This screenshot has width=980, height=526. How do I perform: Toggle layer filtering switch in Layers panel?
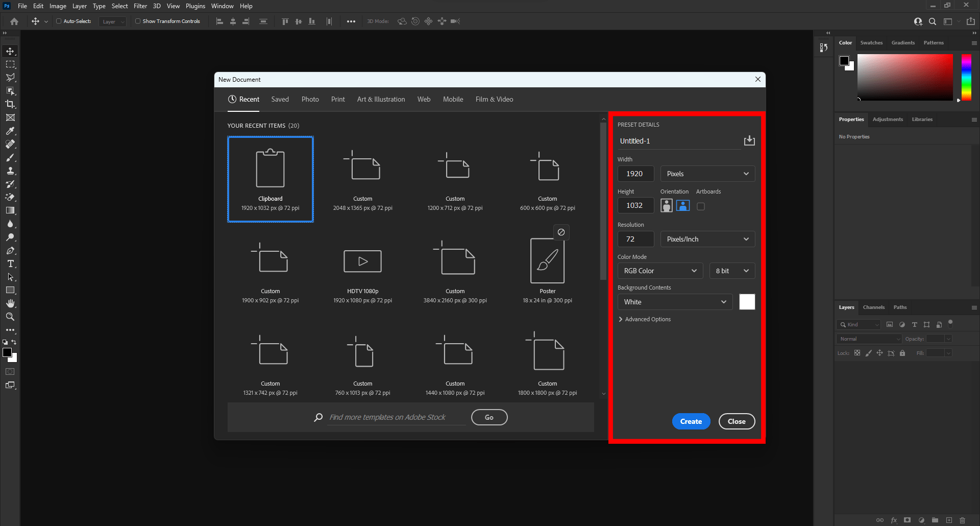pos(950,323)
